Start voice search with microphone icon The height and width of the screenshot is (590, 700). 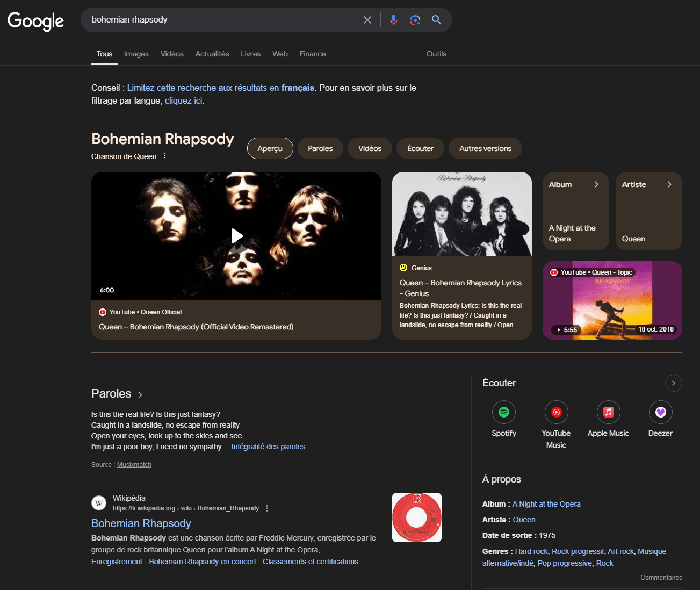click(x=394, y=20)
